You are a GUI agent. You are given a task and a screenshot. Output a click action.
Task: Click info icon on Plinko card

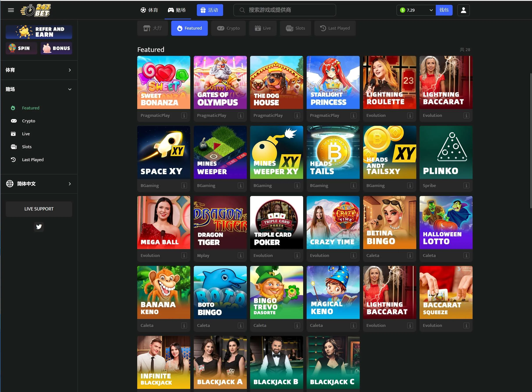pyautogui.click(x=466, y=185)
